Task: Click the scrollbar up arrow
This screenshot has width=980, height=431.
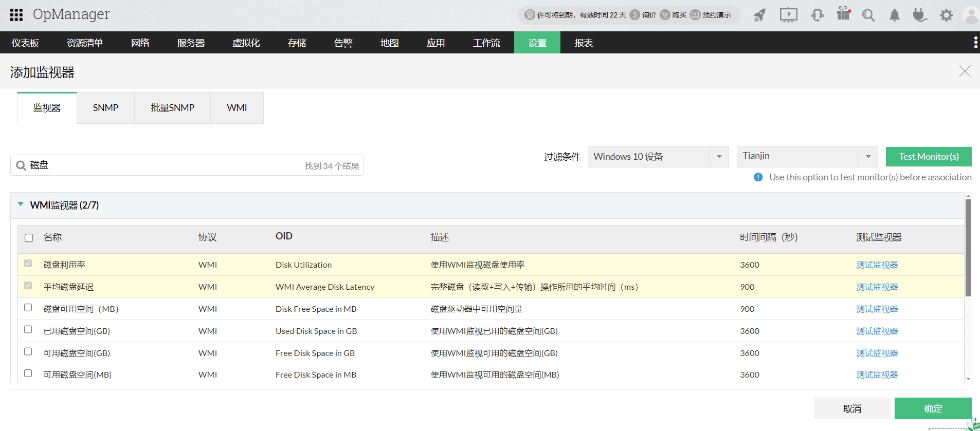Action: [968, 196]
